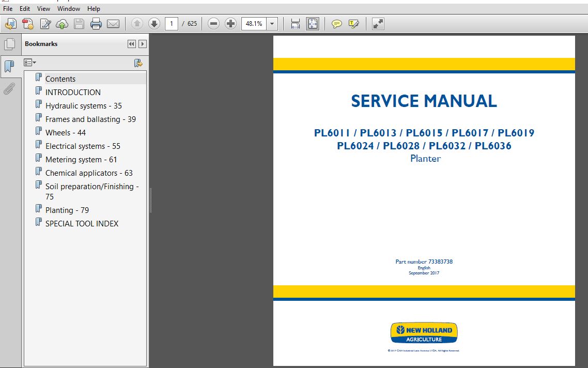
Task: Click the upload to cloud icon
Action: (x=62, y=24)
